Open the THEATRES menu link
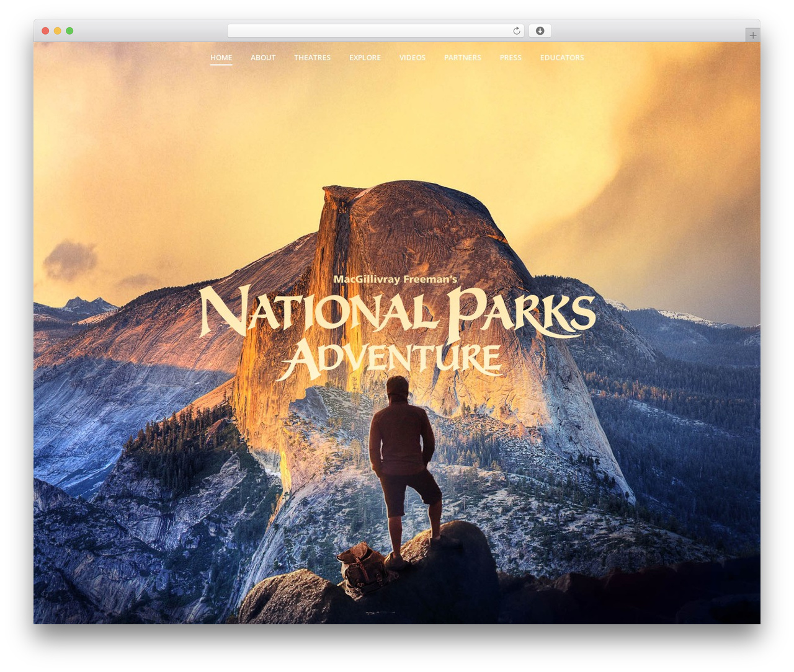 tap(312, 58)
